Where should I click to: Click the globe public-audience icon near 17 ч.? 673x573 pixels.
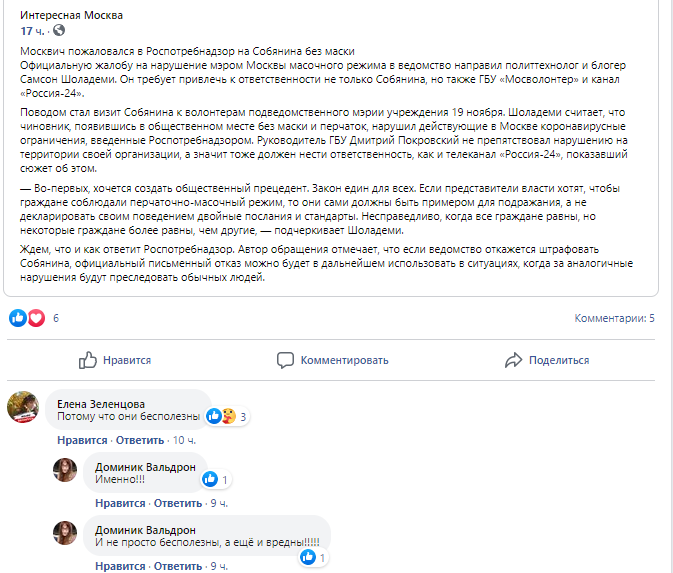point(59,32)
